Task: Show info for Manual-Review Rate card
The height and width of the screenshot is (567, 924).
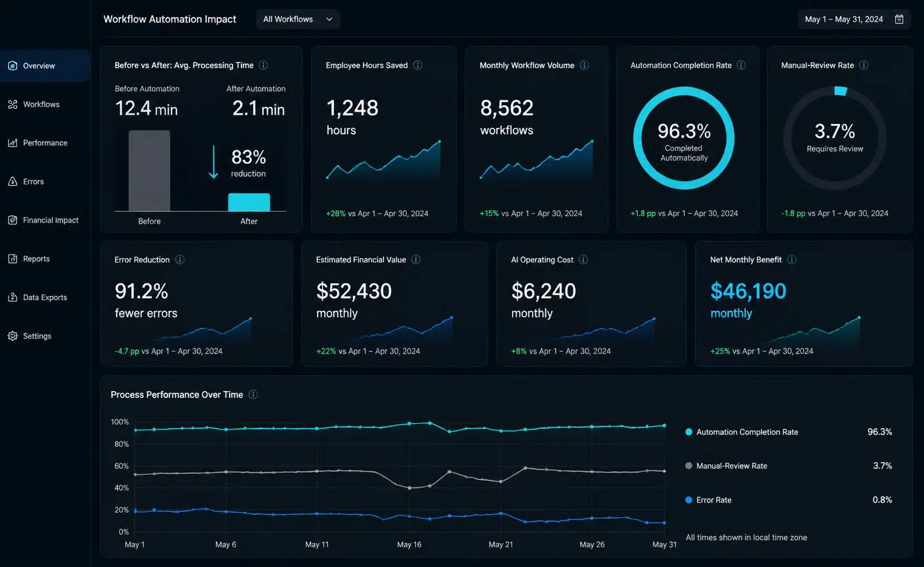Action: [864, 65]
